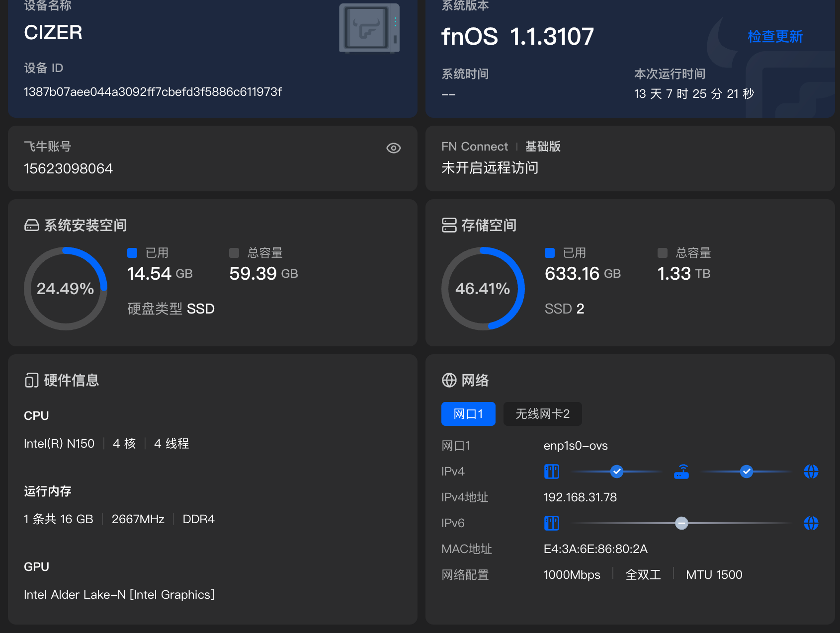Image resolution: width=840 pixels, height=633 pixels.
Task: Click the 硬件信息 hardware icon
Action: coord(32,380)
